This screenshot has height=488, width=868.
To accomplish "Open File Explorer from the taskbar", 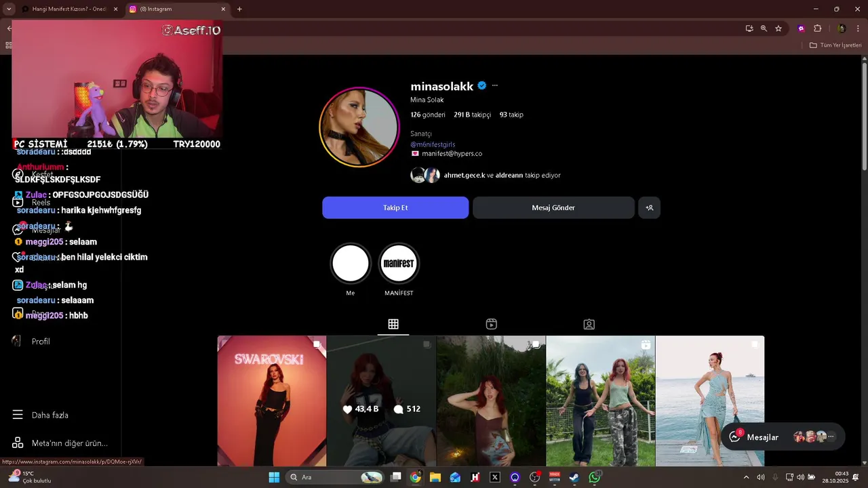I will (435, 477).
